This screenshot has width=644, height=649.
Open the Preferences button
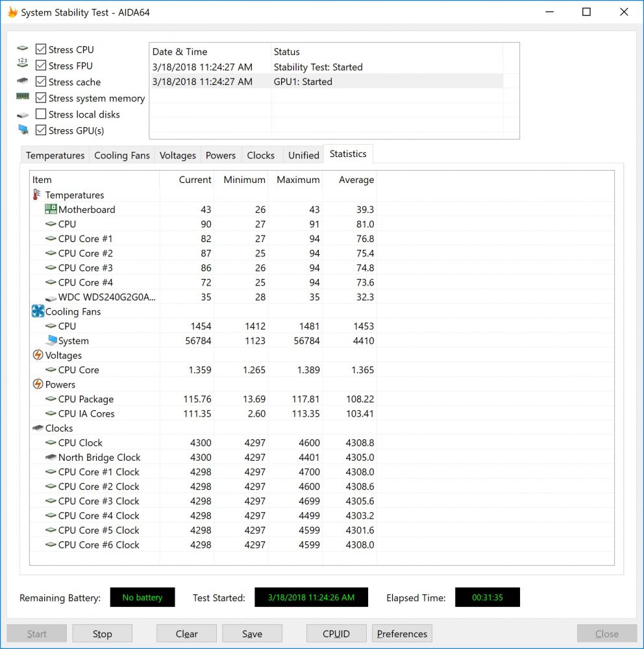coord(402,633)
